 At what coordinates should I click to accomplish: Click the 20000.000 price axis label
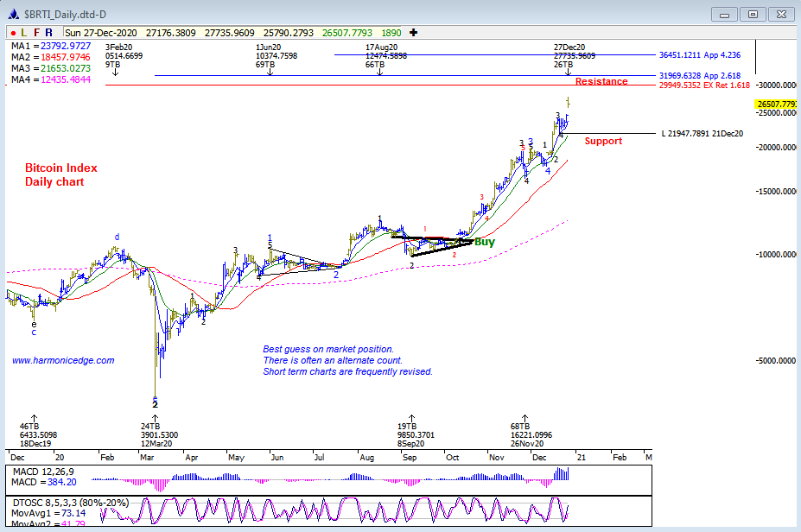(777, 147)
